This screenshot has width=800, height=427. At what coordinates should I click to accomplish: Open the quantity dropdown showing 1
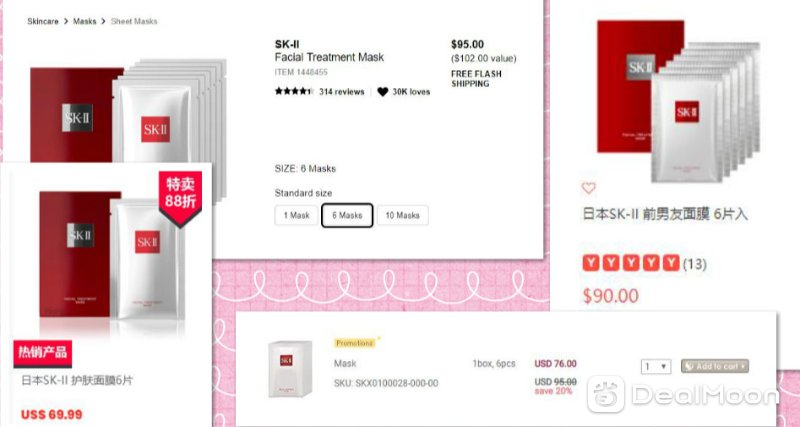(656, 366)
